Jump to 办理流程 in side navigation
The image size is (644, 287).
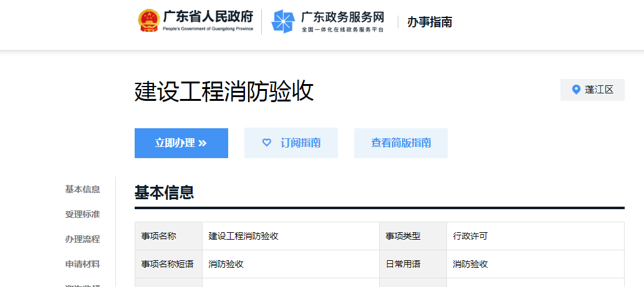(82, 240)
